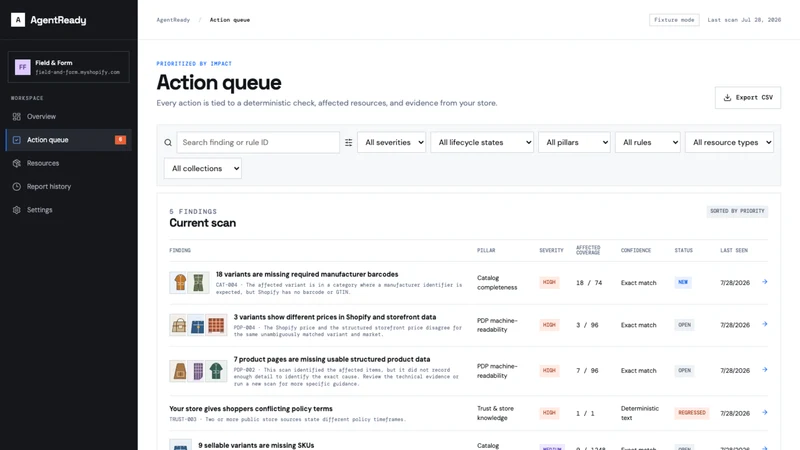Go to Overview in the sidebar
Screen dimensions: 800x450
coord(68,116)
